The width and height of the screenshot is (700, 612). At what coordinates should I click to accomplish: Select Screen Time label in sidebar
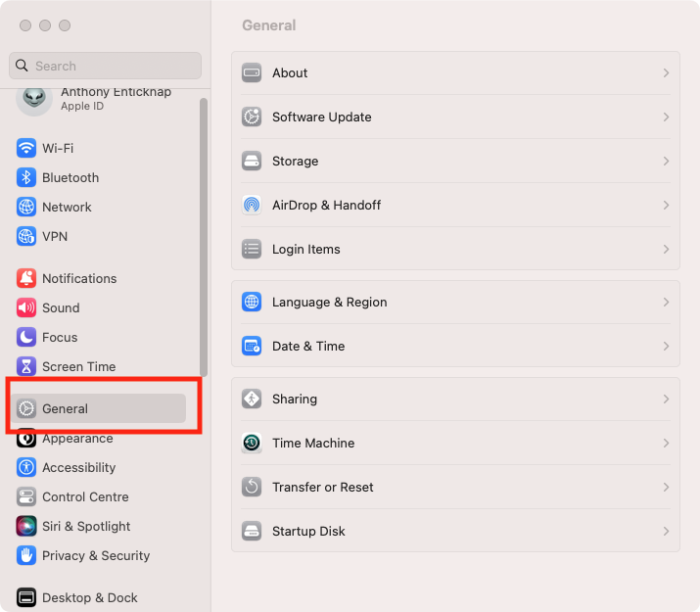click(79, 367)
